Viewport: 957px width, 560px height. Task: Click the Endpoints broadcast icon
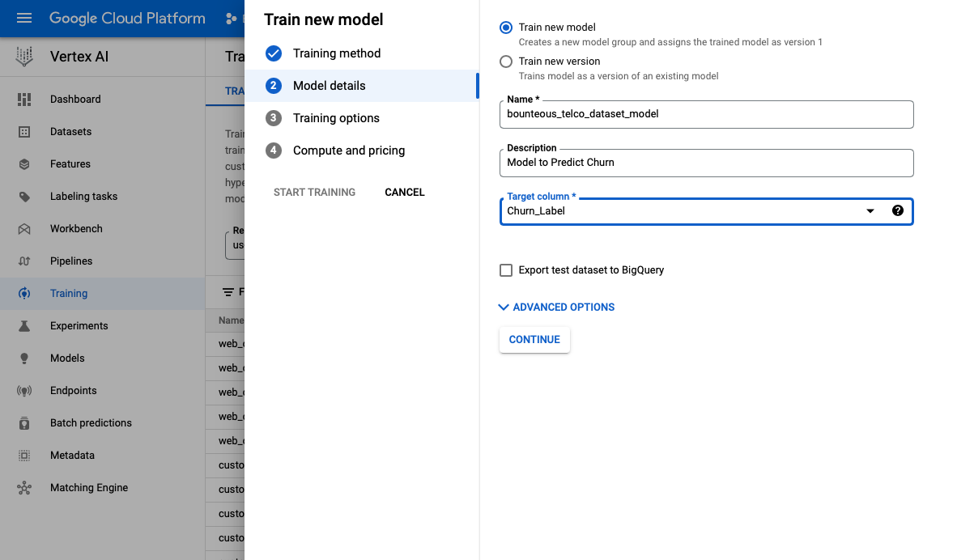24,390
